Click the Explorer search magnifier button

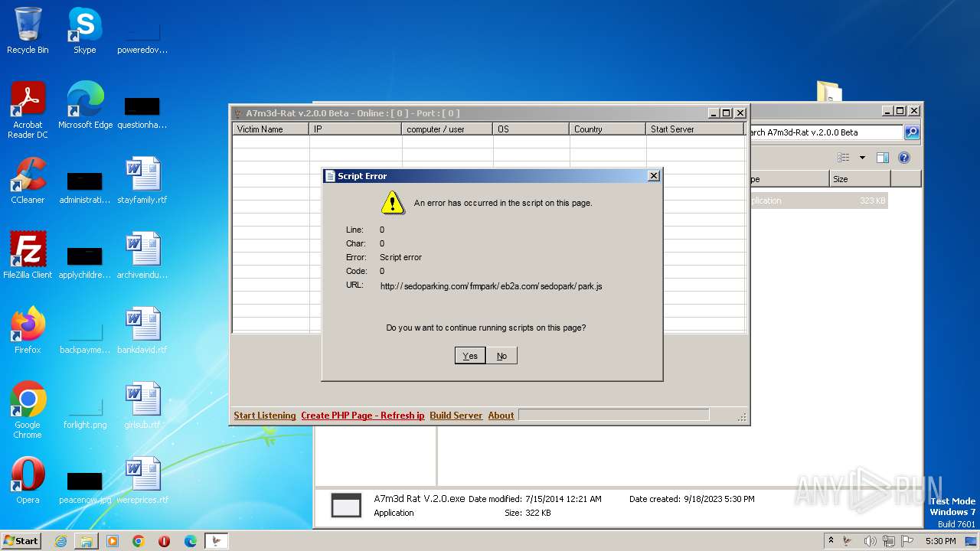[x=912, y=132]
